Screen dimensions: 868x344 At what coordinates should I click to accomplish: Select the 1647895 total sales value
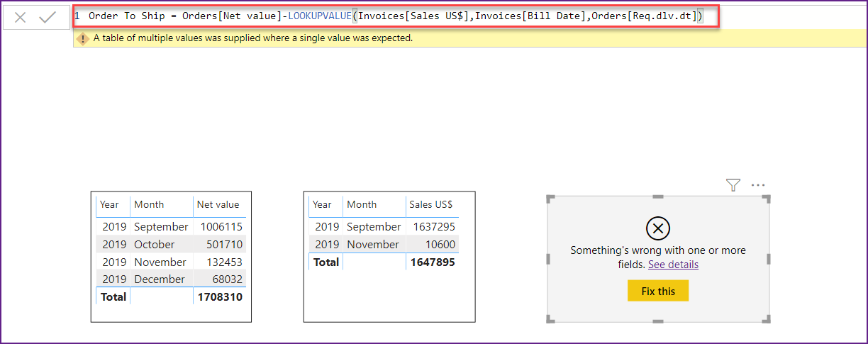[434, 262]
